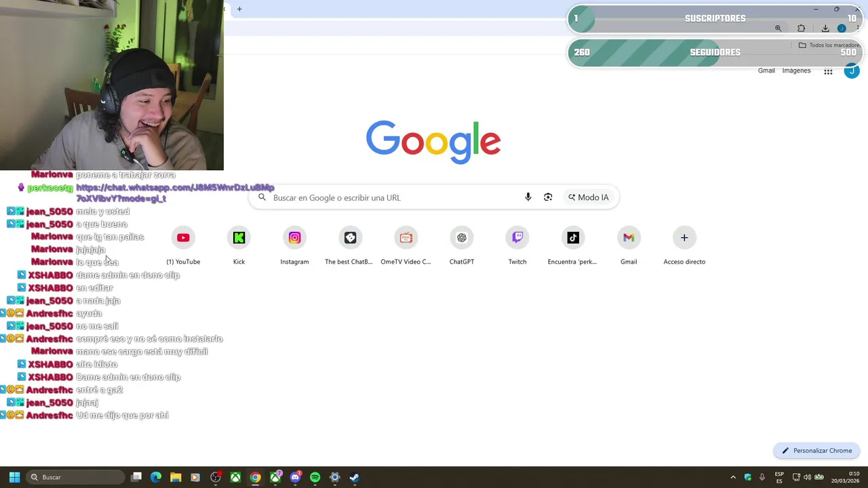The image size is (868, 488).
Task: Open Steam from the taskbar
Action: (x=354, y=477)
